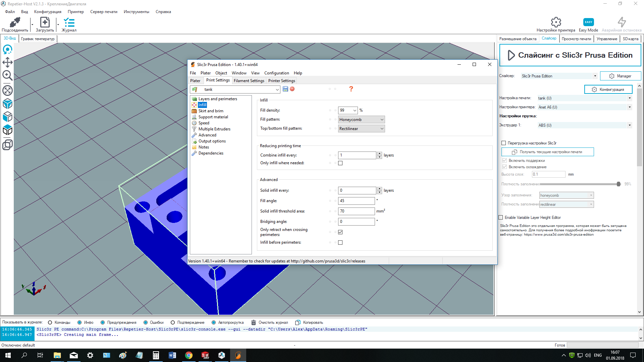
Task: Click the Manager button
Action: pyautogui.click(x=620, y=76)
